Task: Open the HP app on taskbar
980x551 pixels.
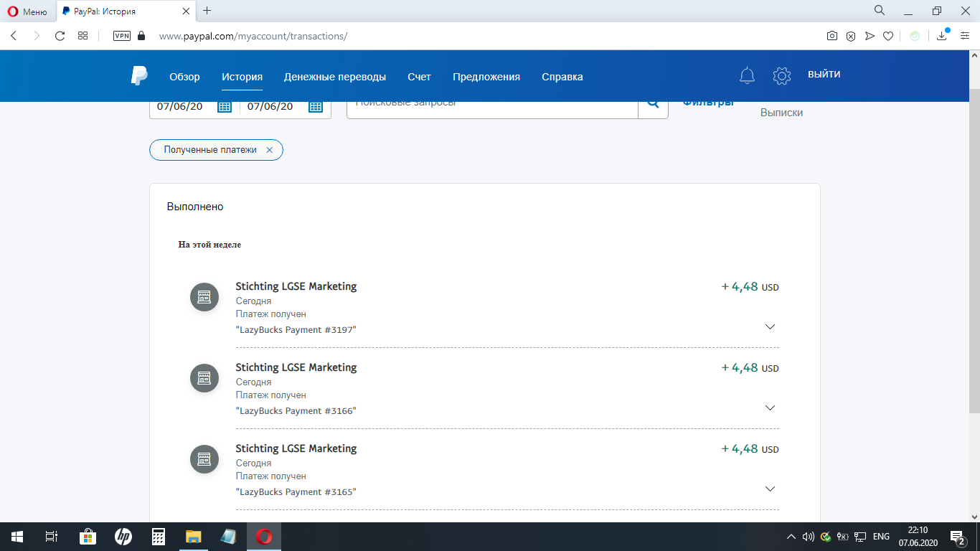Action: click(x=123, y=537)
